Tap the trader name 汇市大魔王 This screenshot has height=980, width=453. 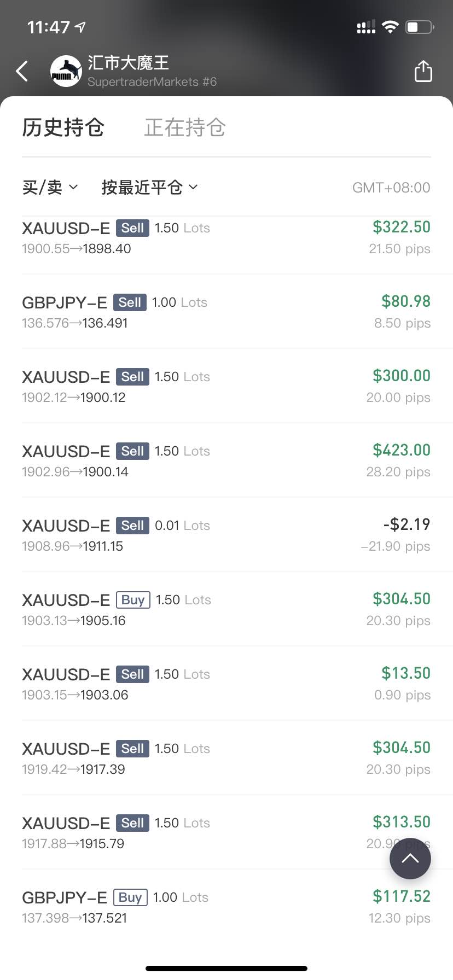(128, 62)
